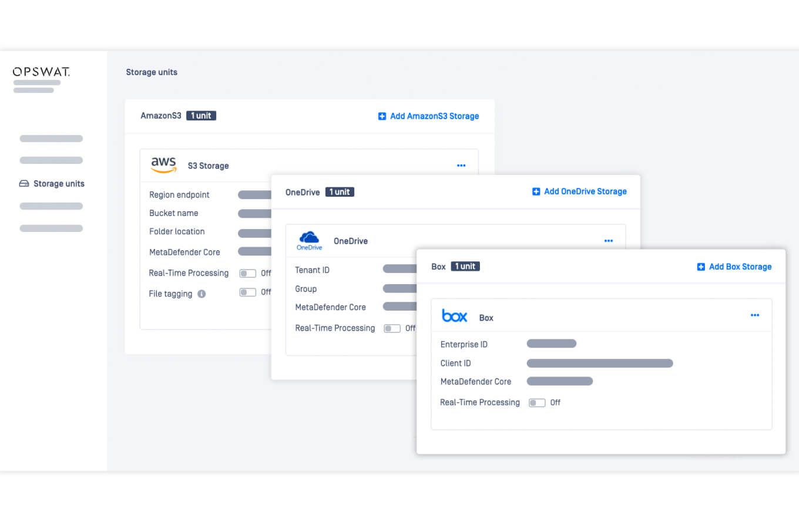Screen dimensions: 799x532
Task: Click the AmazonS3 1 unit badge
Action: pyautogui.click(x=201, y=115)
